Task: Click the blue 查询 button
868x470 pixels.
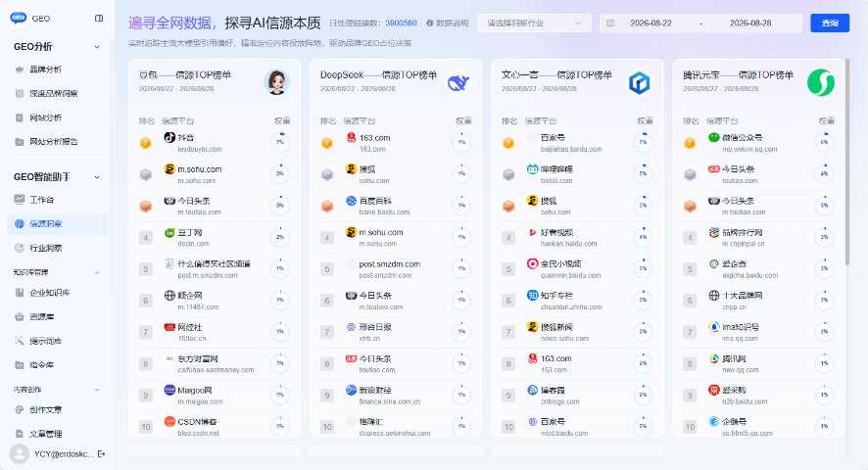Action: [x=829, y=23]
